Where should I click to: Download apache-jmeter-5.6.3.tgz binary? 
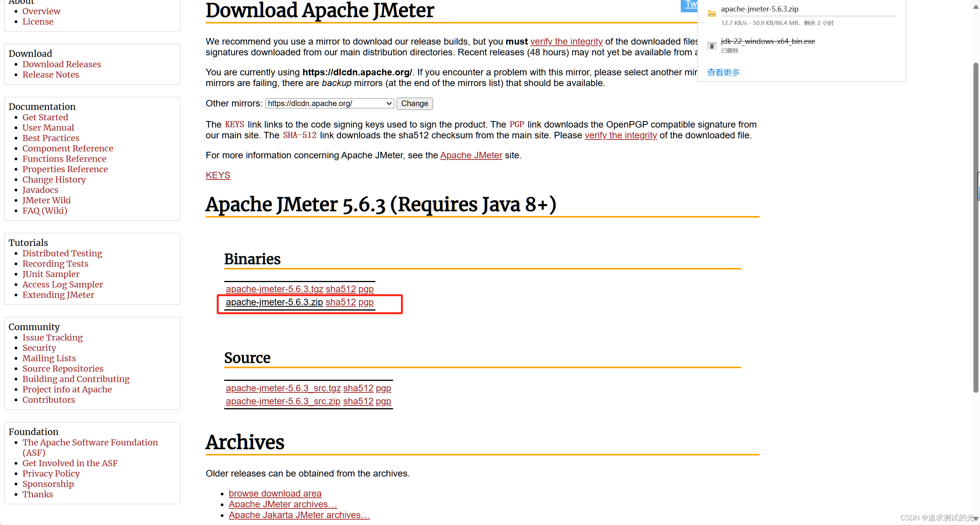point(274,289)
